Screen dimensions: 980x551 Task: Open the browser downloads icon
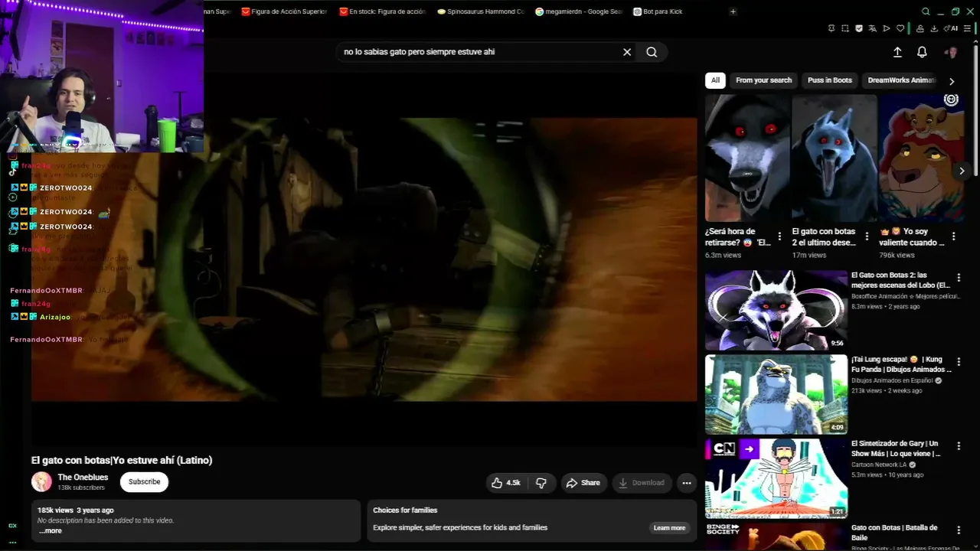pos(935,28)
